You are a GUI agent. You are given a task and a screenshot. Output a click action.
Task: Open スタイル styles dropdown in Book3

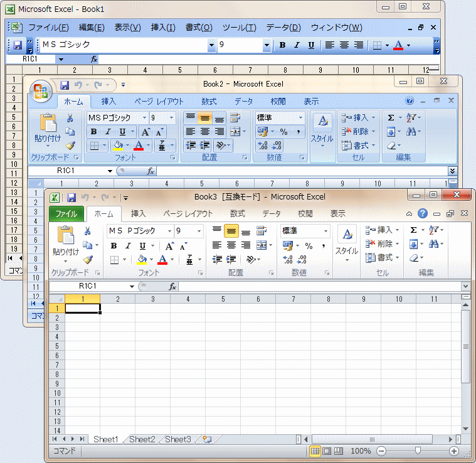point(346,243)
